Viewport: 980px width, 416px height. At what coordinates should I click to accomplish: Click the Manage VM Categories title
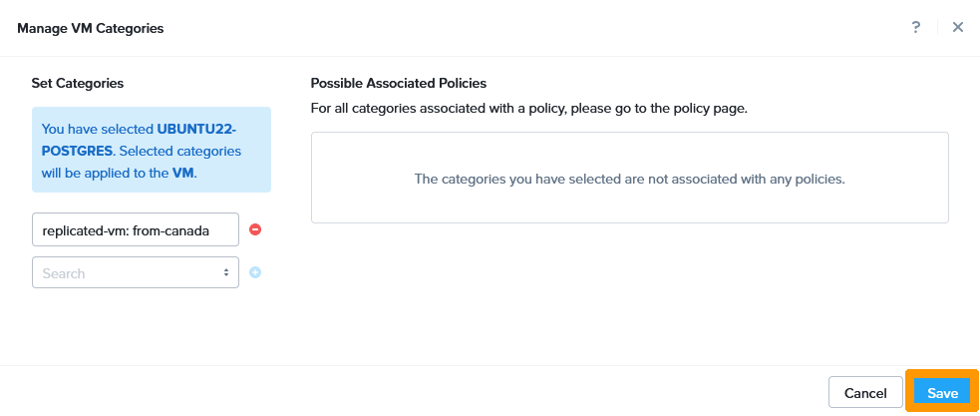pyautogui.click(x=90, y=28)
